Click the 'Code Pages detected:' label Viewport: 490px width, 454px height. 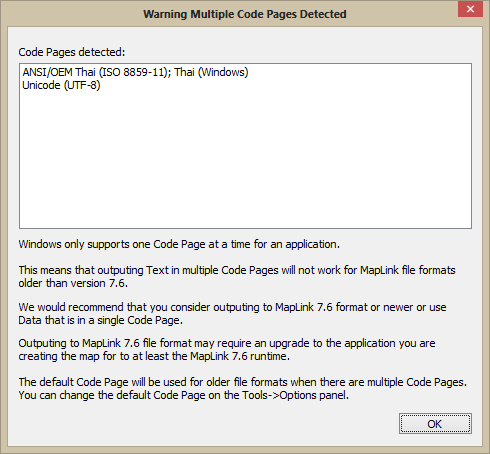click(72, 52)
